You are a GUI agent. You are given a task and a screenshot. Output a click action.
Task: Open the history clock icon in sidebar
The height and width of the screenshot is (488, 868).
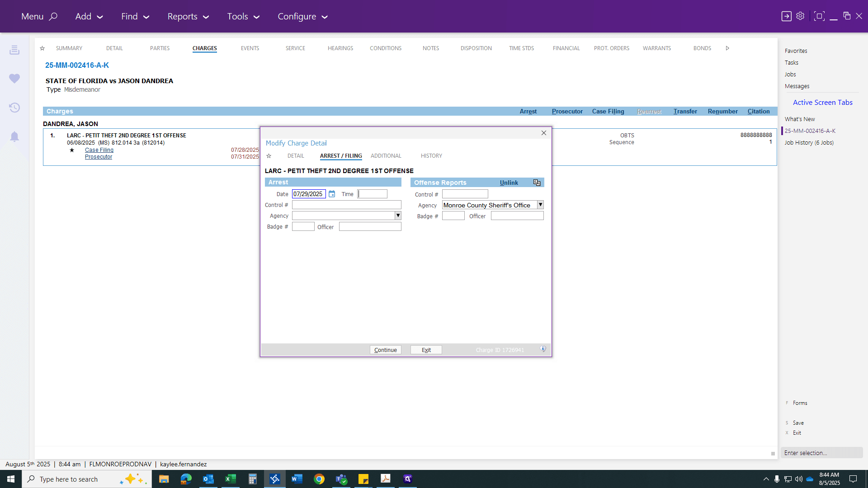coord(14,108)
